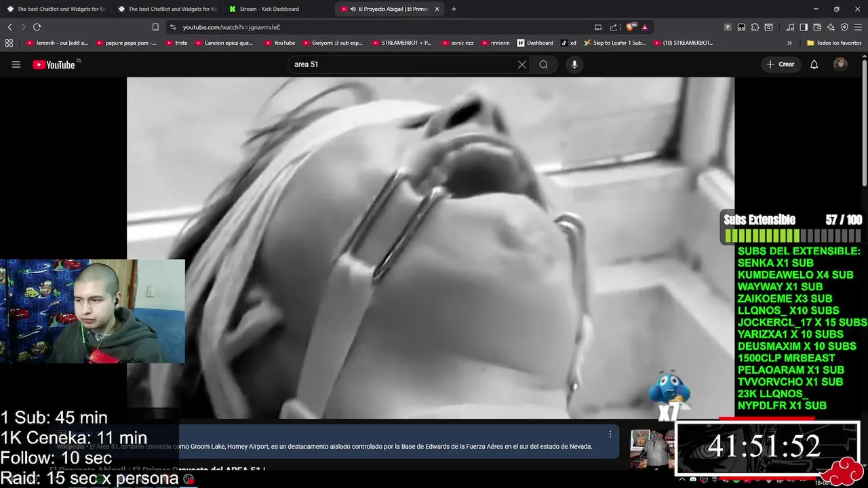Open the apps grid icon on bookmarks bar
Viewport: 868px width, 488px height.
9,43
